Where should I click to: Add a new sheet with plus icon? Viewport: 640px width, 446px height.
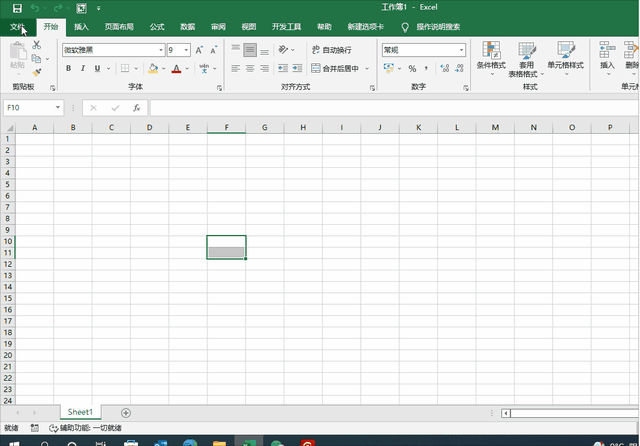126,413
